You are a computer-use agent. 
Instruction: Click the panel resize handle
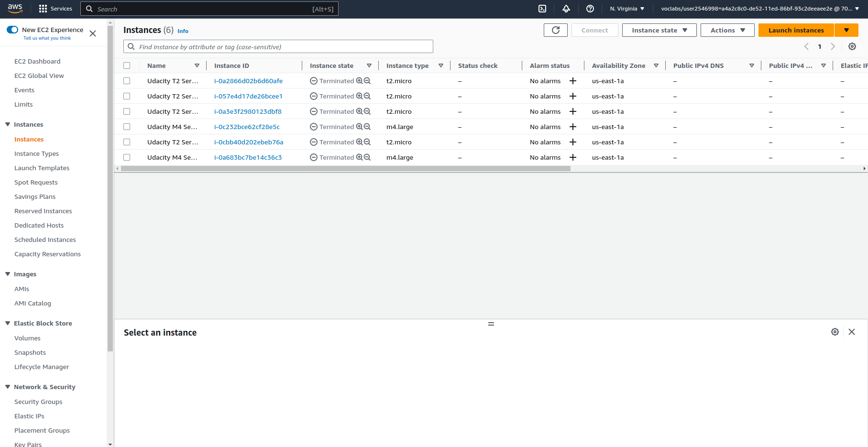tap(491, 324)
